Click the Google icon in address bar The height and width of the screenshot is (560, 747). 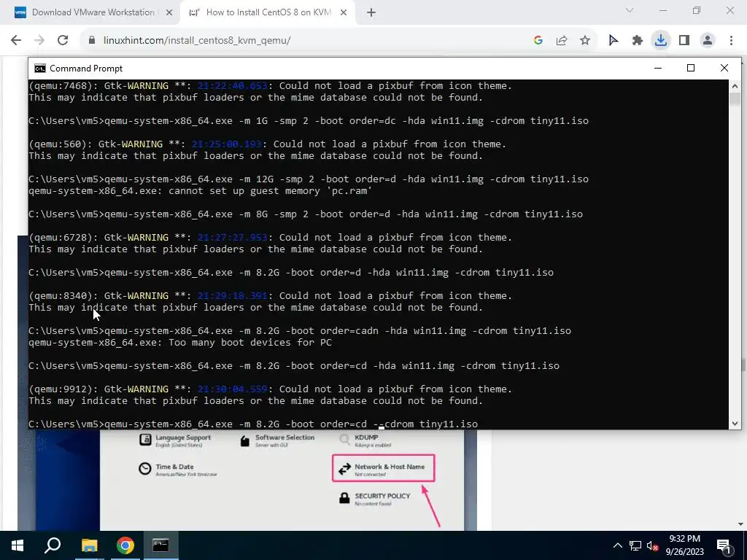click(x=538, y=41)
